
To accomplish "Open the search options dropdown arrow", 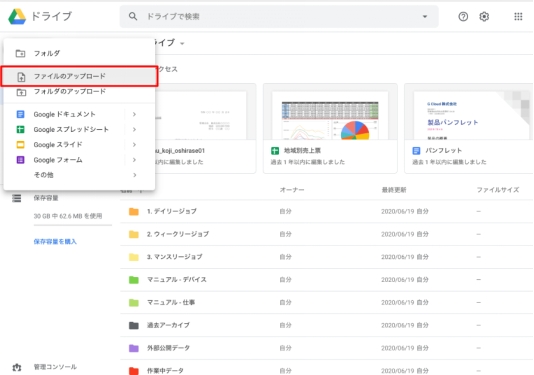I will [x=425, y=16].
